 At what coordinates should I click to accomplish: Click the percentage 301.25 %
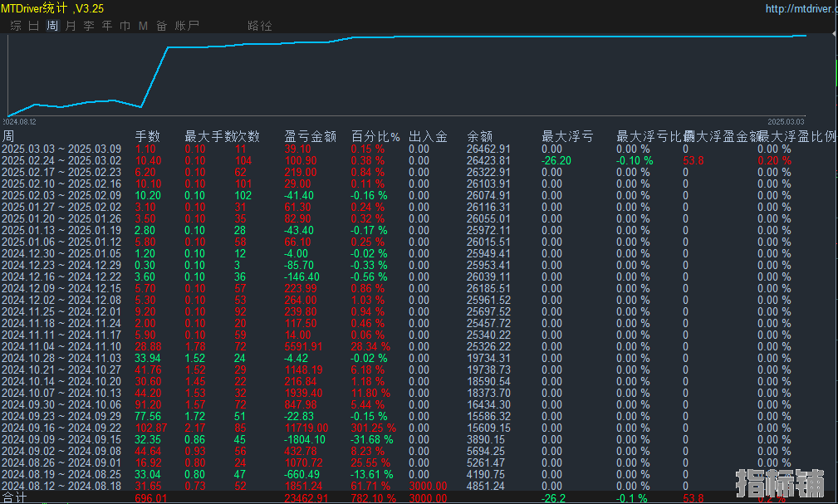[374, 428]
